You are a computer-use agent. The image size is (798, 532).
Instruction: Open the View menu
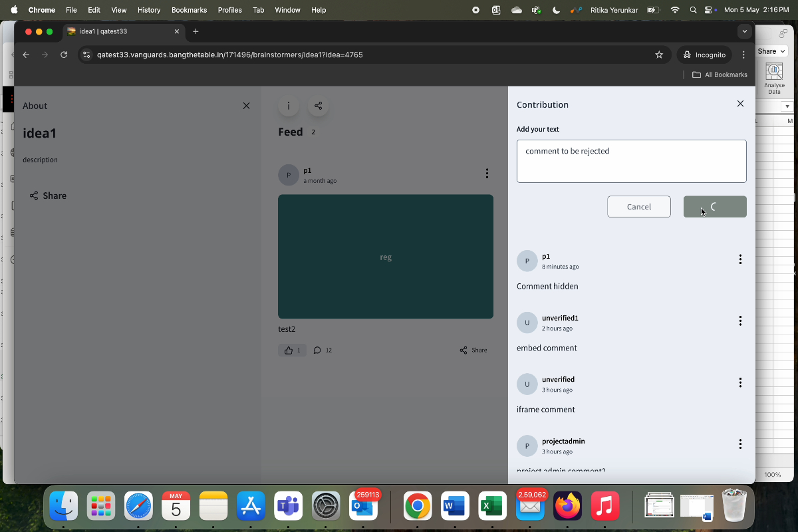coord(118,10)
